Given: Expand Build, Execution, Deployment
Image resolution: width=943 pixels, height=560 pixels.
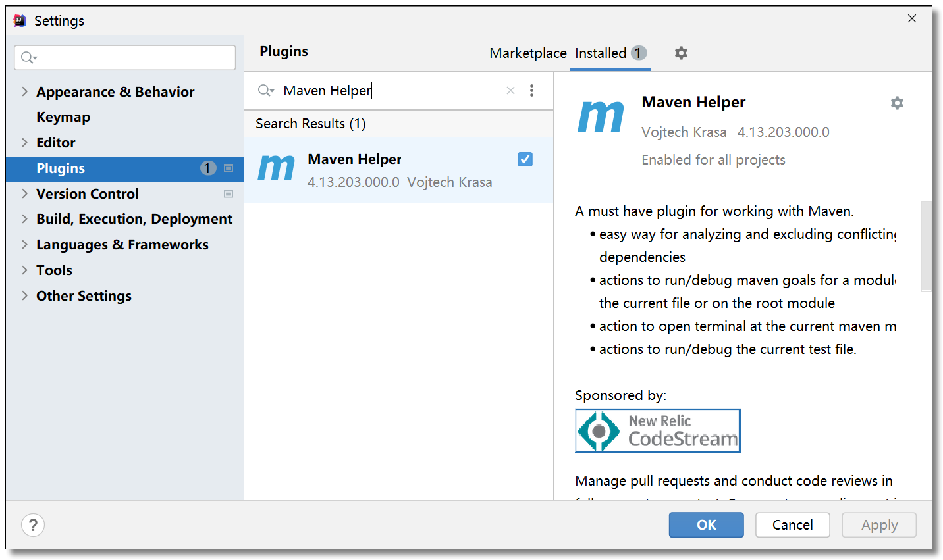Looking at the screenshot, I should [x=24, y=219].
